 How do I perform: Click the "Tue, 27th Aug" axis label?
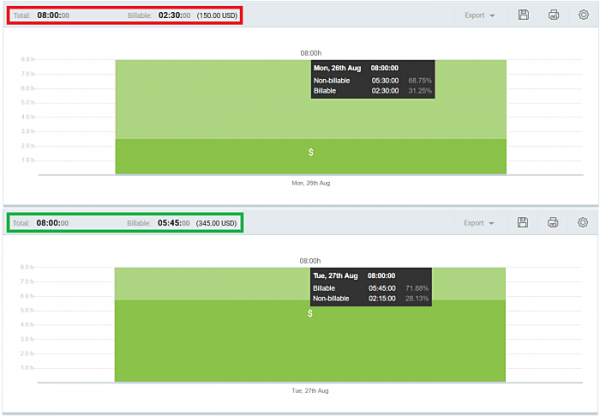(311, 391)
